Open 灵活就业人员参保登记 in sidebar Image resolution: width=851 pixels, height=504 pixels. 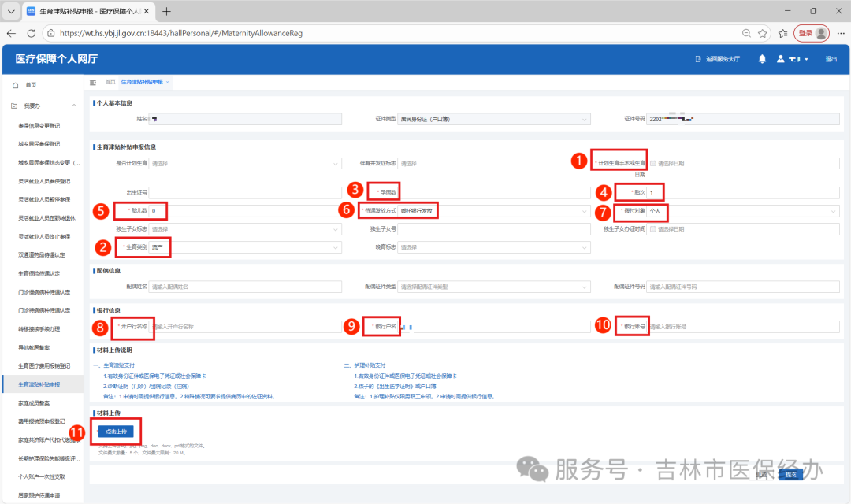coord(44,181)
